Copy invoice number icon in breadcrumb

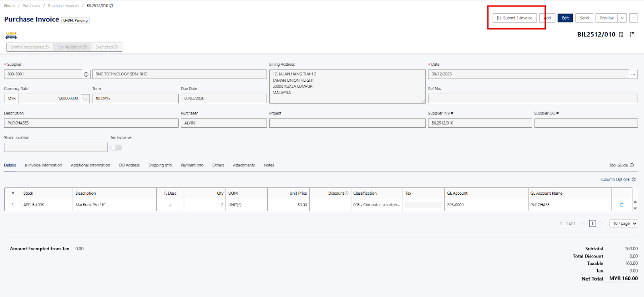(111, 6)
